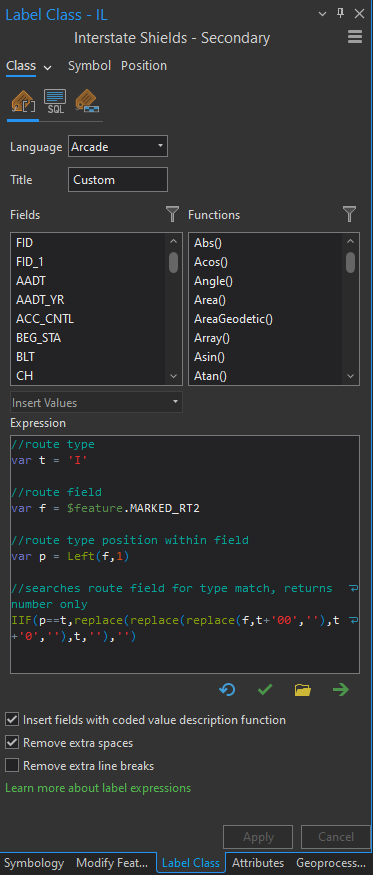
Task: Open the Language dropdown showing Arcade
Action: (118, 147)
